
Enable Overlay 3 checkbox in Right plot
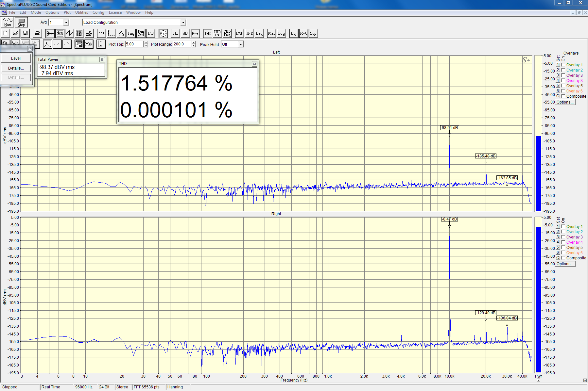click(563, 237)
